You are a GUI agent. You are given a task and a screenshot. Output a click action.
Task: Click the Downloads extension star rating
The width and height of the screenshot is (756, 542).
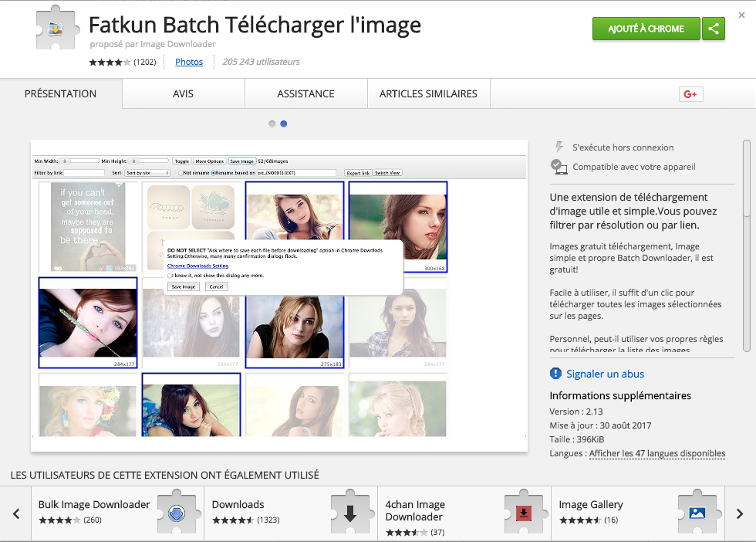click(x=233, y=520)
